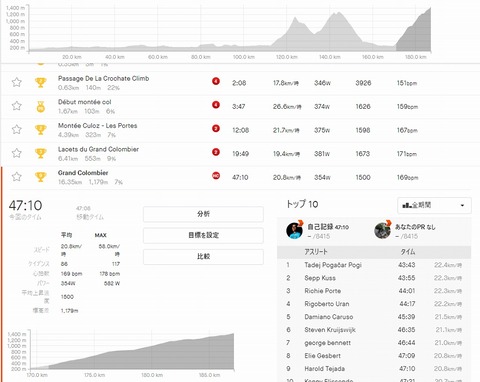Click the 比較 (compare) button
This screenshot has height=382, width=480.
[203, 256]
